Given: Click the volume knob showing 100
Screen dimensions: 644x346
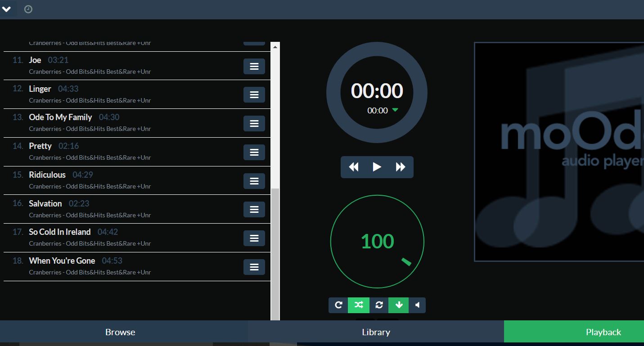Looking at the screenshot, I should pyautogui.click(x=377, y=242).
